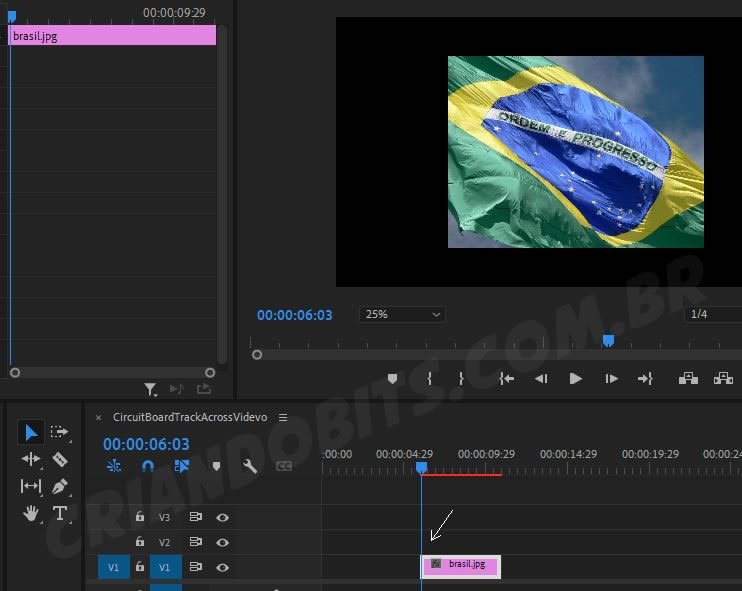The image size is (742, 591).
Task: Open the 1/4 playback resolution dropdown
Action: point(713,314)
